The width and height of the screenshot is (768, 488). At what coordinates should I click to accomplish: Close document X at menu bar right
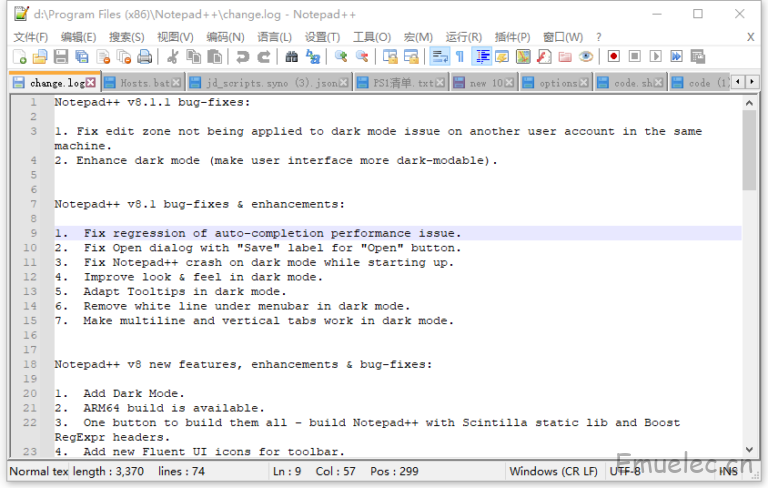point(750,37)
